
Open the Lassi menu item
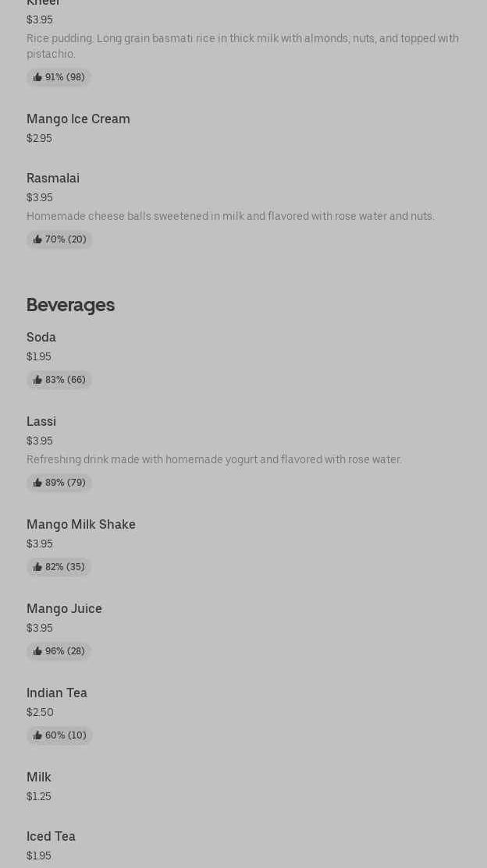point(41,422)
